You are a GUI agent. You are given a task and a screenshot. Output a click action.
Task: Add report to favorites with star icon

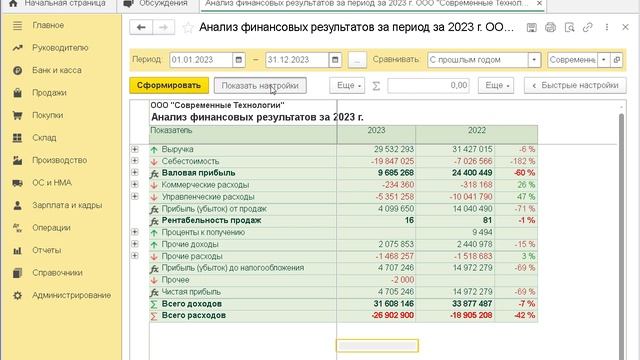pos(188,28)
